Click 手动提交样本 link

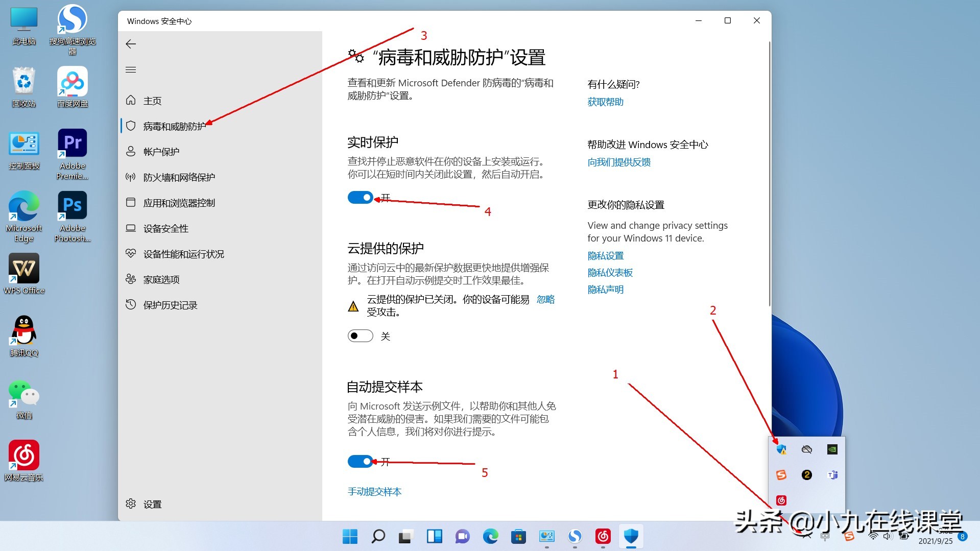coord(374,491)
